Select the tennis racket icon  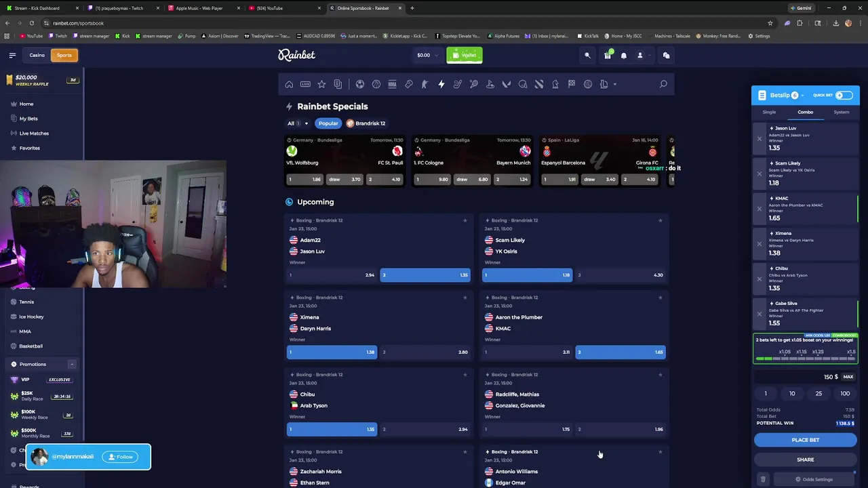click(x=474, y=84)
